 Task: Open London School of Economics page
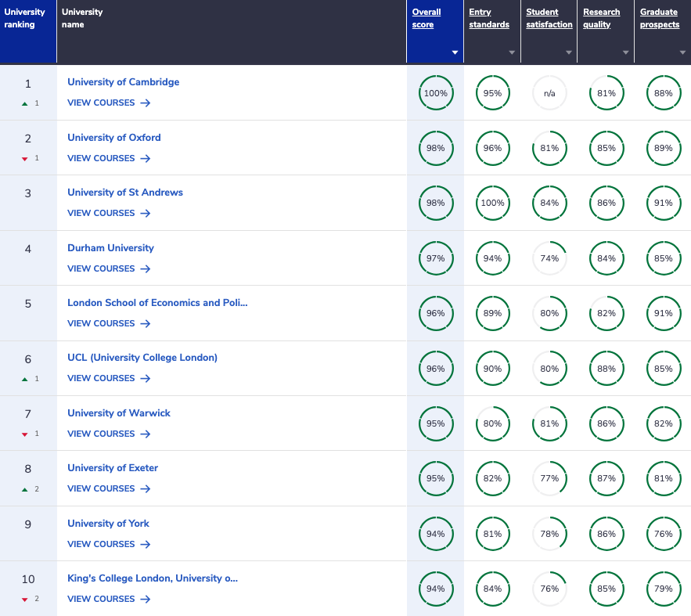pyautogui.click(x=157, y=303)
